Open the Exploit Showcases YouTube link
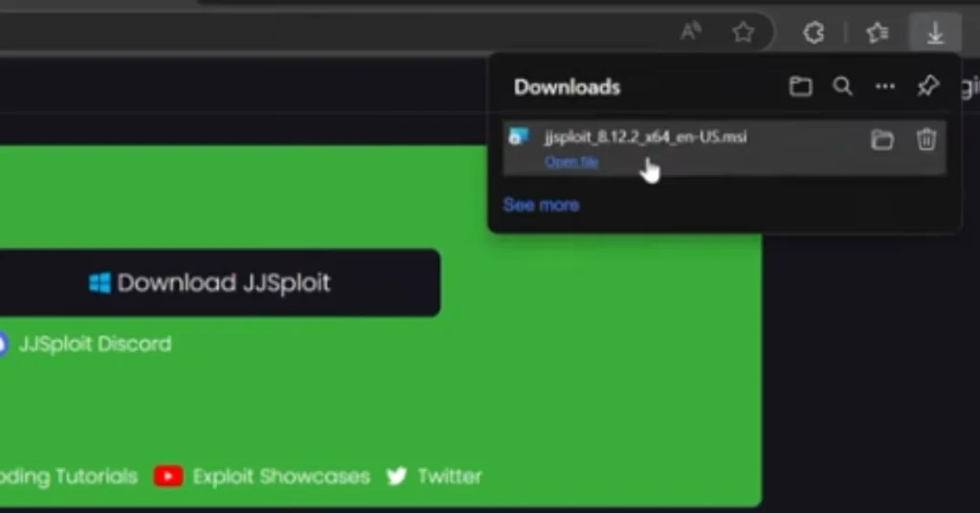This screenshot has height=513, width=980. pyautogui.click(x=281, y=477)
